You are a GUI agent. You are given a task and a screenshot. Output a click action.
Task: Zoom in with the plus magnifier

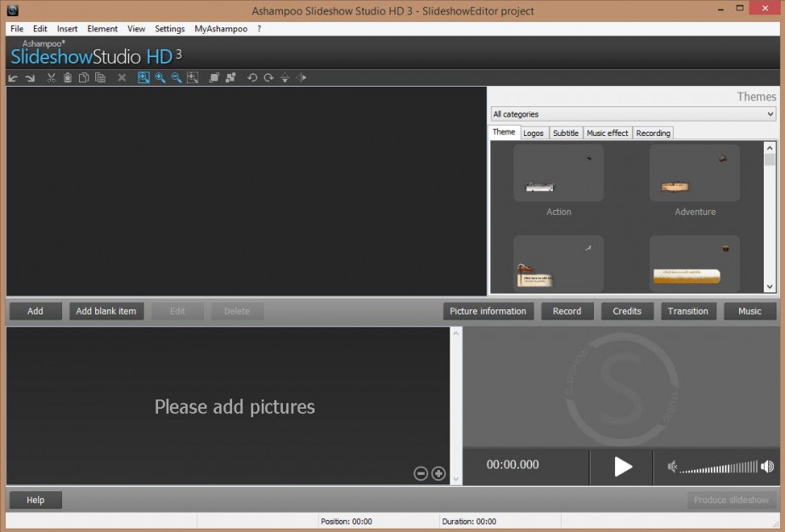point(161,77)
